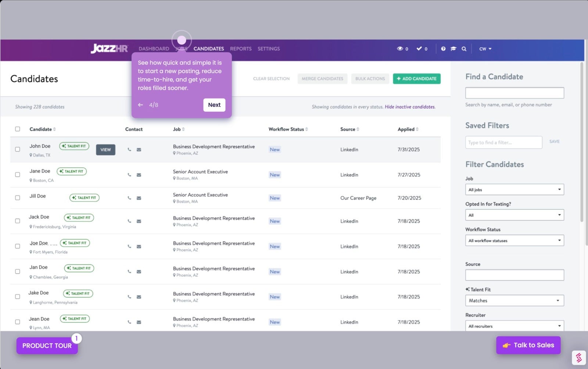Open the search magnifier in the navbar

[464, 49]
